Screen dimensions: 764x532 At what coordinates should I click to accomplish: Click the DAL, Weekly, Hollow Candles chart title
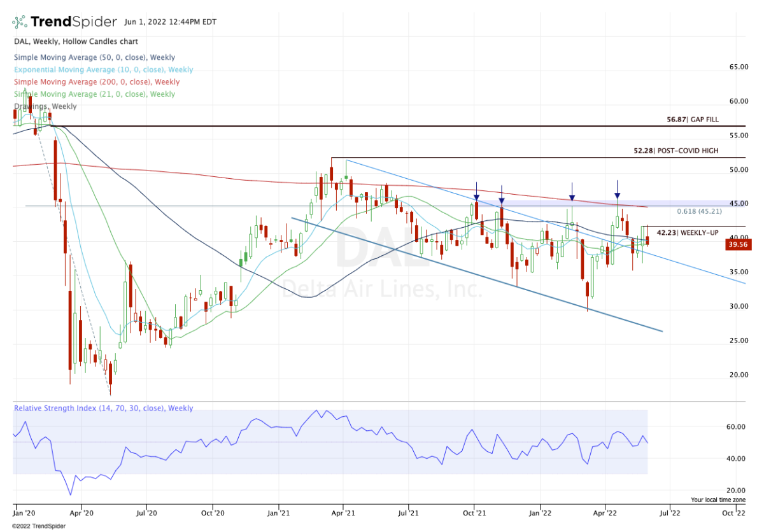(x=77, y=45)
